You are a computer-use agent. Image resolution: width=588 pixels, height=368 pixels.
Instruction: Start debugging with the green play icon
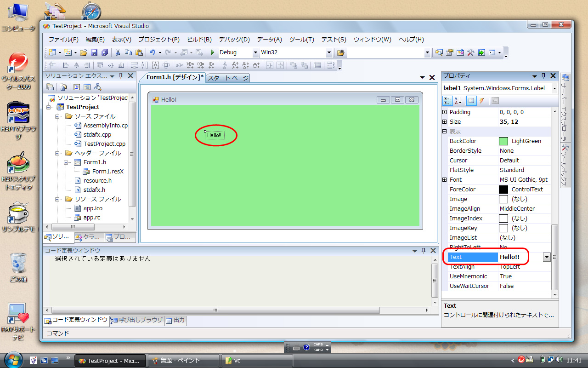[x=213, y=52]
